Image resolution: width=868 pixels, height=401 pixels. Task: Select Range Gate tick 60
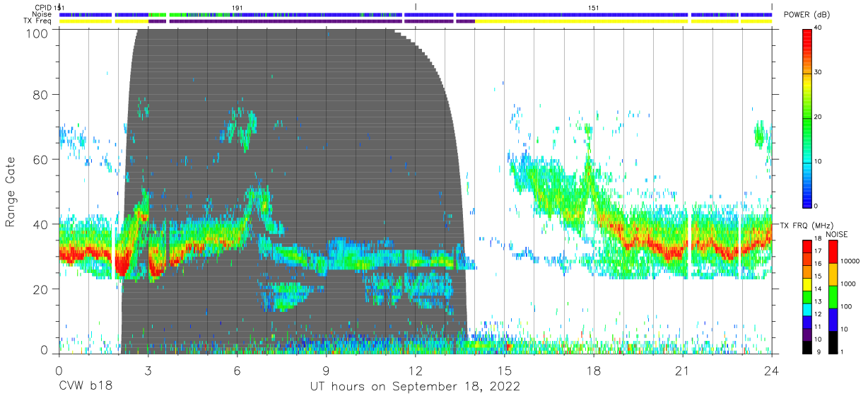click(x=41, y=159)
